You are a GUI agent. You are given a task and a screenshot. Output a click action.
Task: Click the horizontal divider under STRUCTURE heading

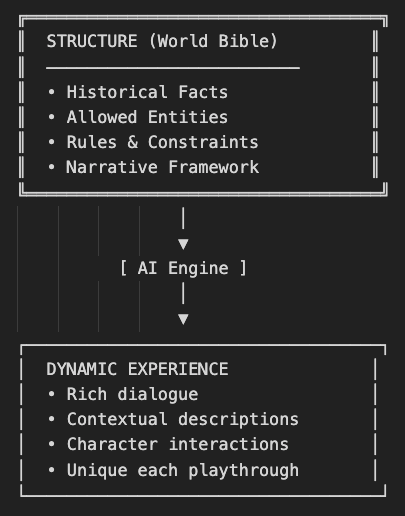(x=173, y=68)
